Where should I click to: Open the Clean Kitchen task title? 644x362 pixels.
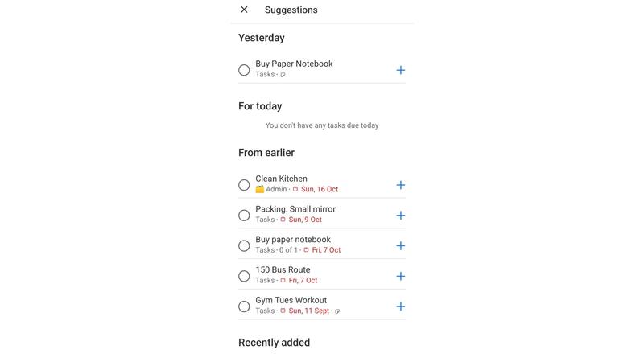pos(281,179)
